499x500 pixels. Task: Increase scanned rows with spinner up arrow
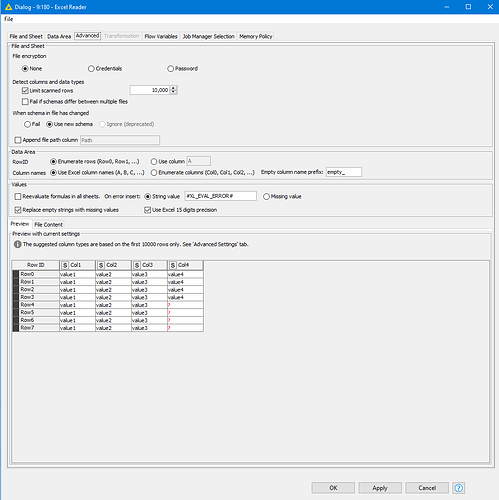tap(173, 88)
